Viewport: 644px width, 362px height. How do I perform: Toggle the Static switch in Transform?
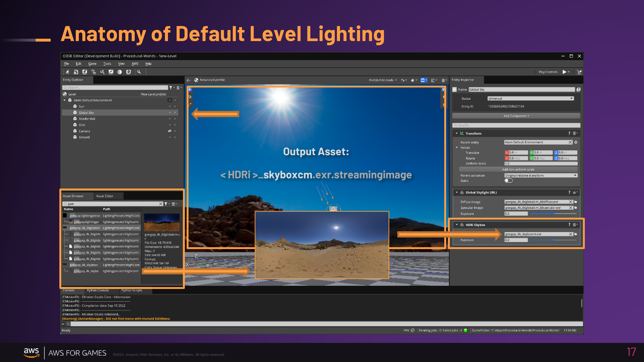coord(508,181)
